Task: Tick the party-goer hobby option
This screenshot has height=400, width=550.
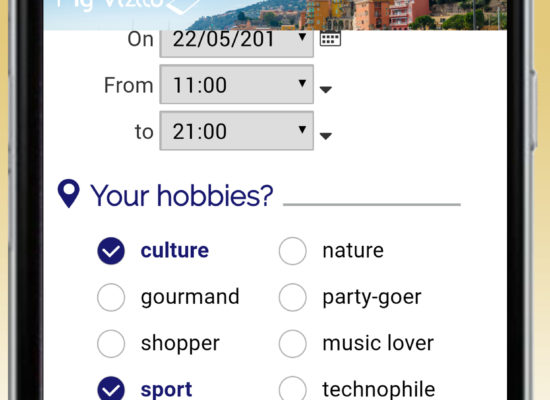Action: pos(293,297)
